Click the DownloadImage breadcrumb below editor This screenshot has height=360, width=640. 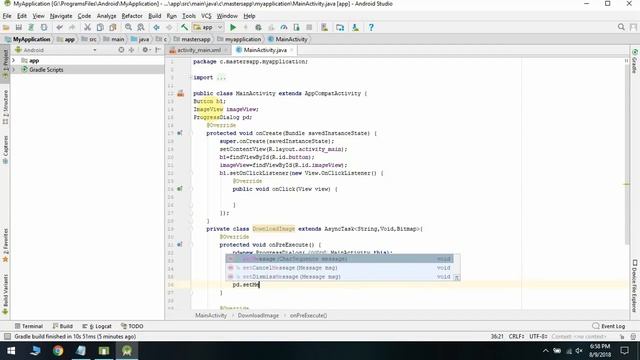click(x=258, y=316)
